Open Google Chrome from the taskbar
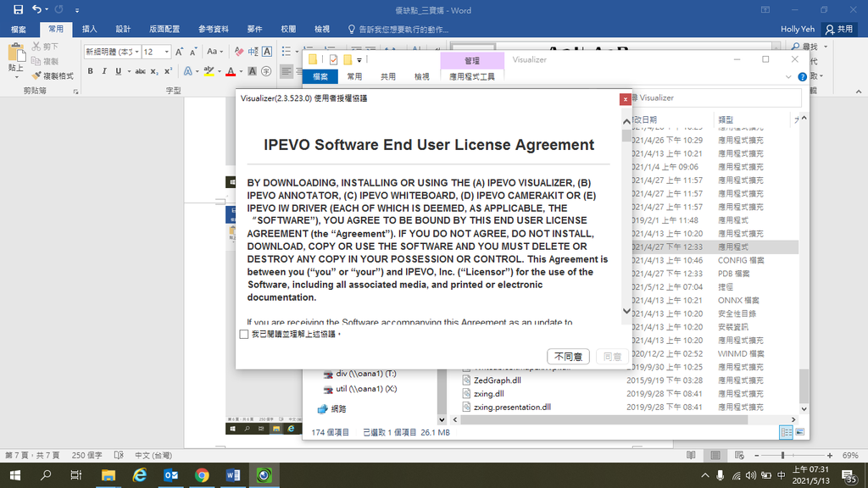The image size is (868, 488). click(x=202, y=475)
